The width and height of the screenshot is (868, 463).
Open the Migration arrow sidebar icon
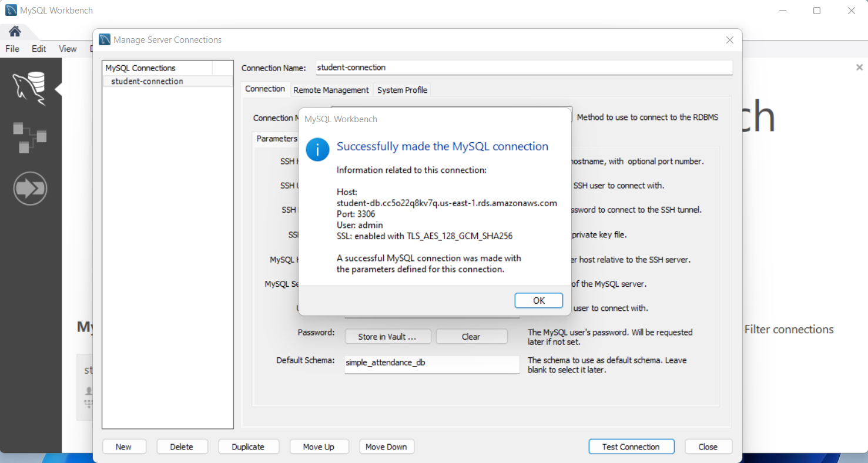point(30,188)
